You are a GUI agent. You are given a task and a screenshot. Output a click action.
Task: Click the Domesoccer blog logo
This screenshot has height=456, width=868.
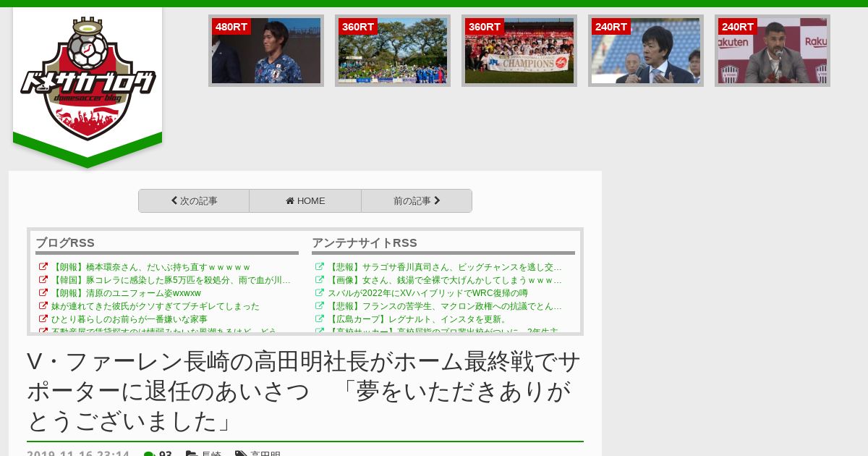[88, 77]
